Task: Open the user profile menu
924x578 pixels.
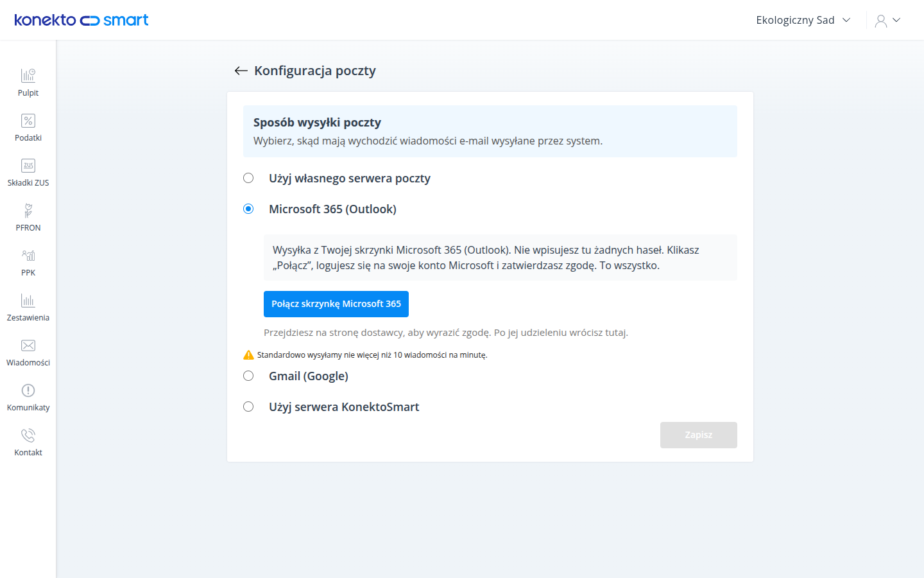Action: (x=888, y=21)
